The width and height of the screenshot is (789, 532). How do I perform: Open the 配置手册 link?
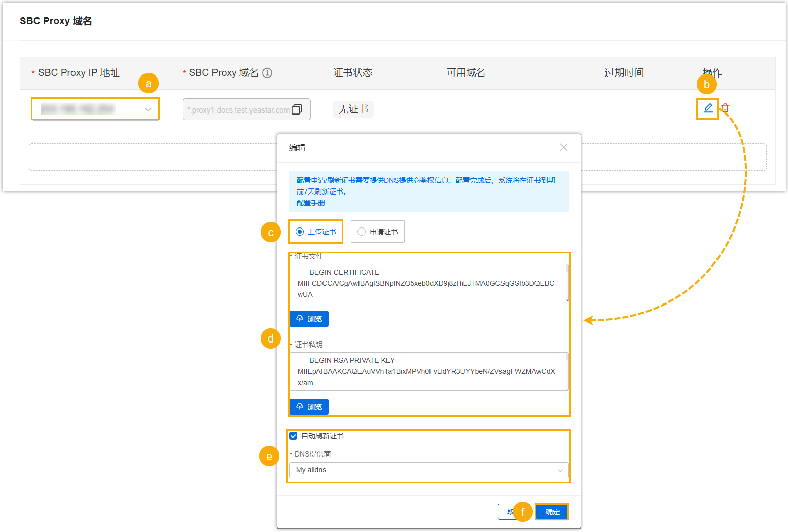(x=310, y=203)
